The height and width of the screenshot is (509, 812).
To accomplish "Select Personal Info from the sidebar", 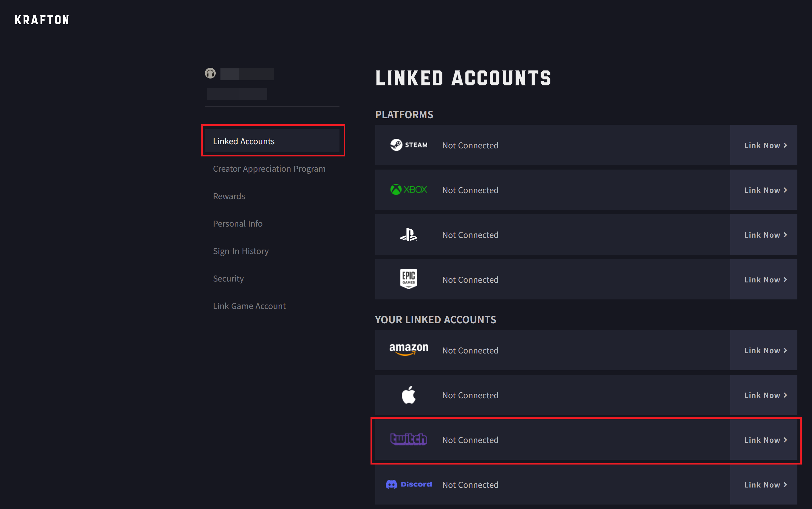I will [237, 223].
